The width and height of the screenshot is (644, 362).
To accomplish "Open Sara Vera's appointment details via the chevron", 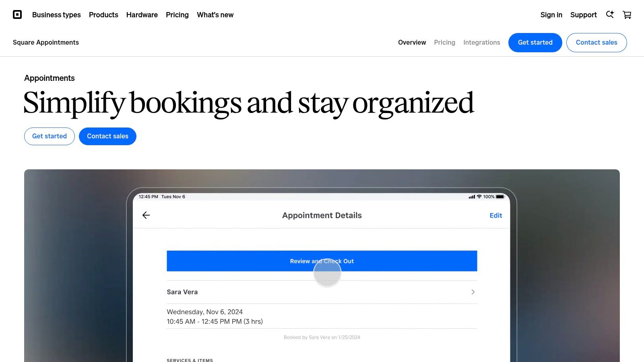I will 473,292.
